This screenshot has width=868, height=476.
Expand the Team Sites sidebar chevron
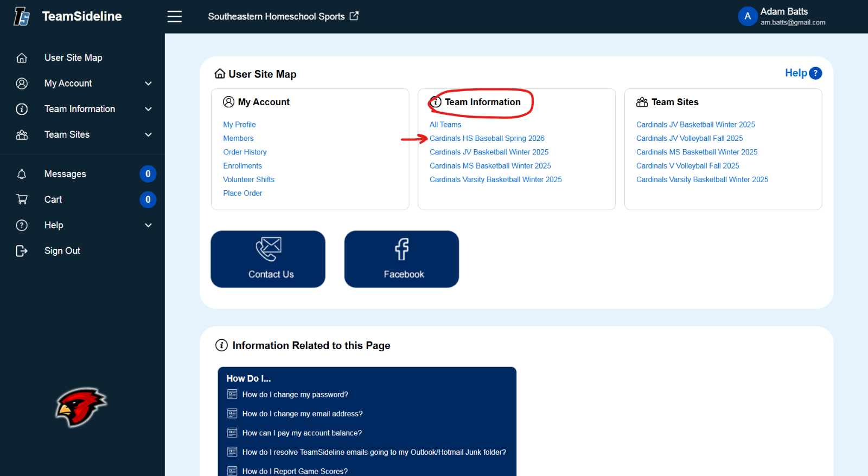(148, 134)
